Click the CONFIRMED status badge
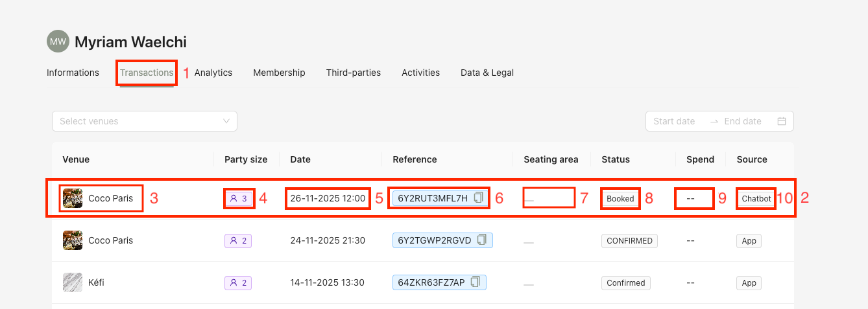The width and height of the screenshot is (868, 309). (x=629, y=241)
